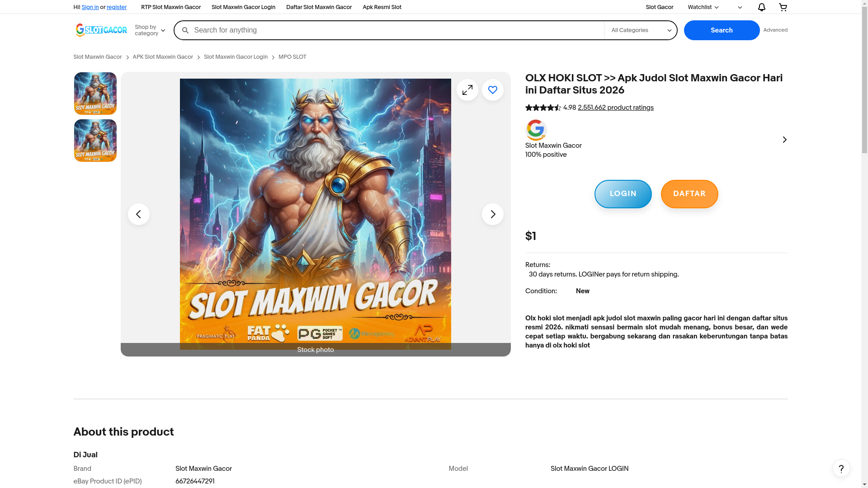Viewport: 868px width, 488px height.
Task: Expand the unlabeled chevron next to Watchlist
Action: (740, 7)
